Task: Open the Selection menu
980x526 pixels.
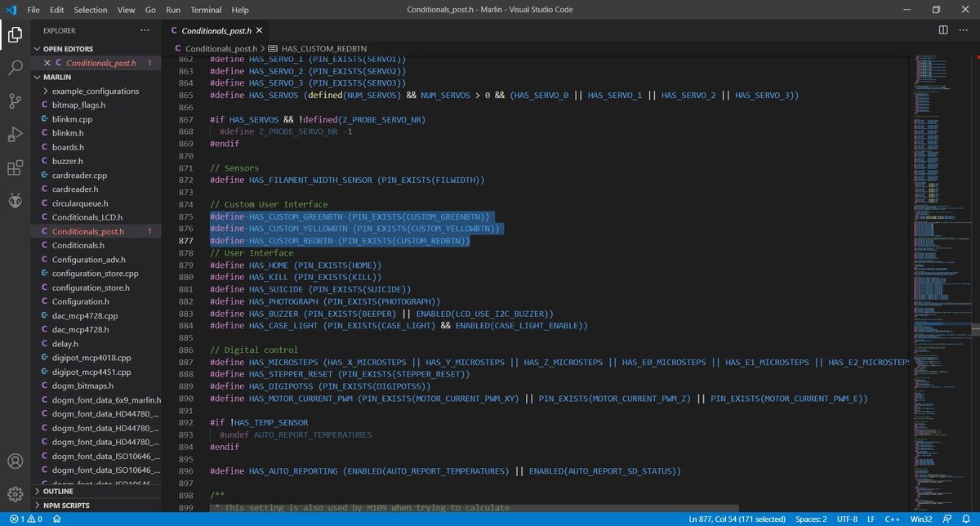Action: [90, 10]
